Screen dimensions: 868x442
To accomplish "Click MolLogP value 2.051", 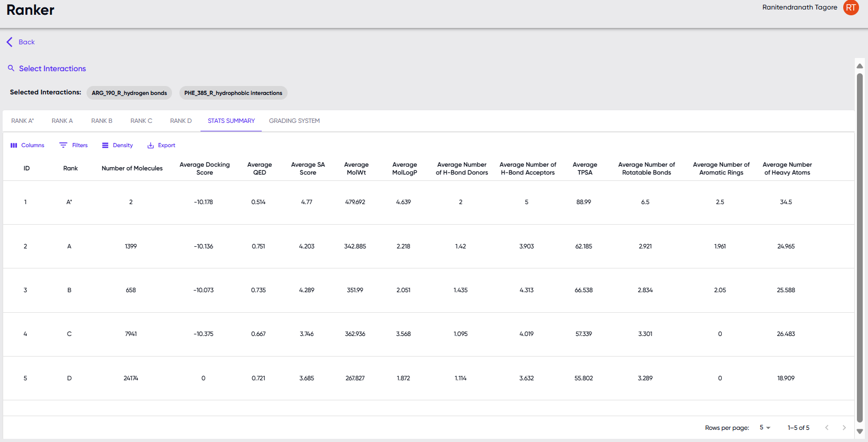I will coord(404,290).
